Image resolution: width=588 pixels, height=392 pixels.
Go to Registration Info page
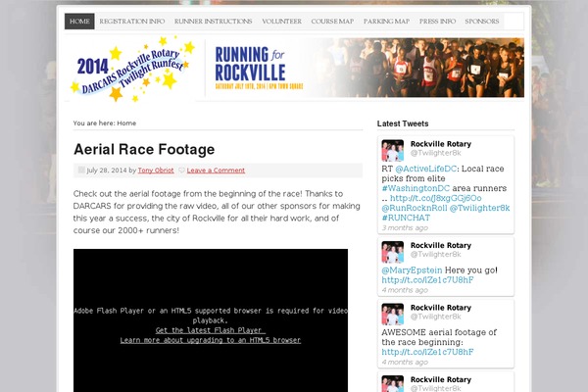(x=132, y=22)
